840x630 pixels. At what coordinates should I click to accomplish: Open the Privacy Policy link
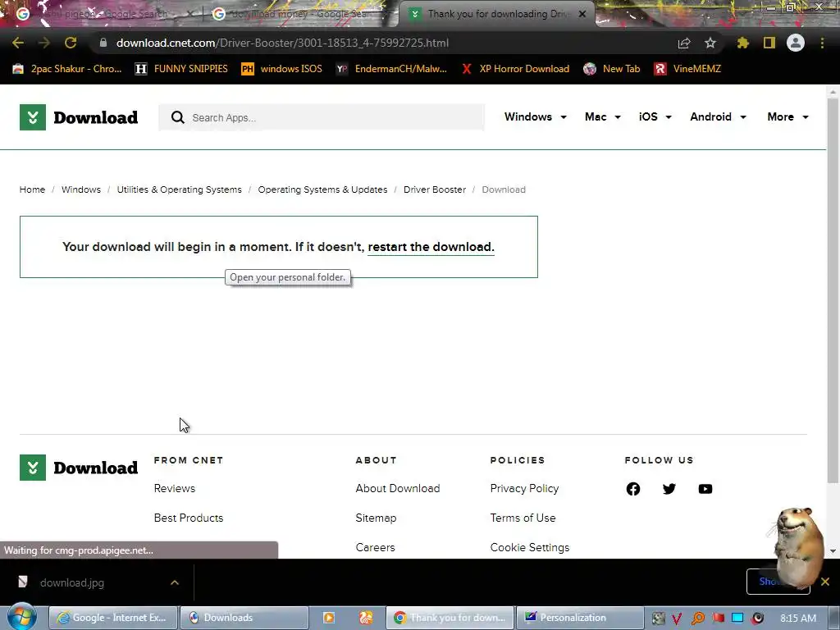(x=524, y=489)
